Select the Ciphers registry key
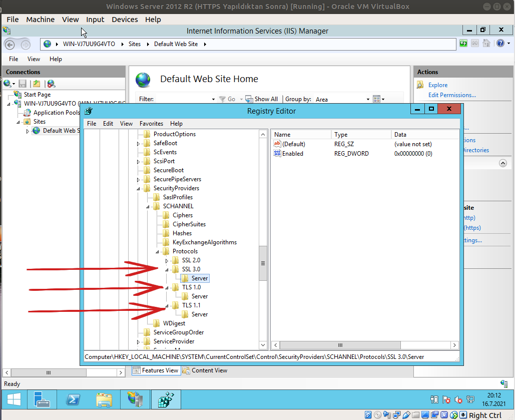515x420 pixels. (183, 215)
